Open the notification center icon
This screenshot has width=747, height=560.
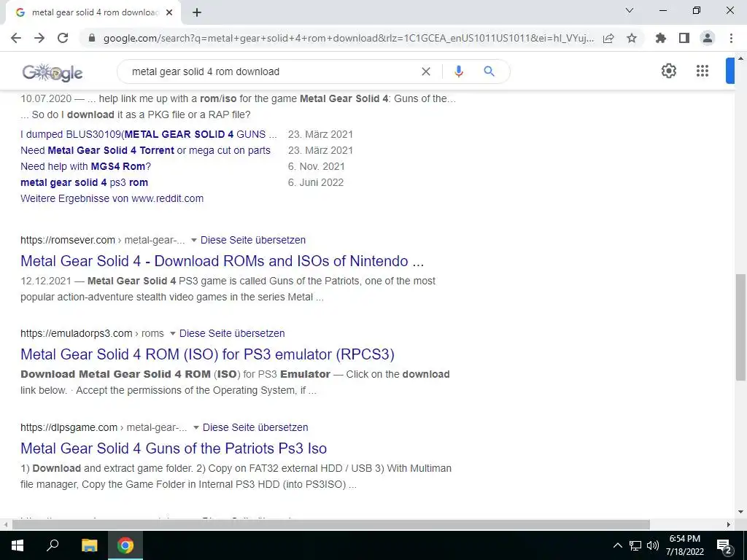(x=724, y=545)
